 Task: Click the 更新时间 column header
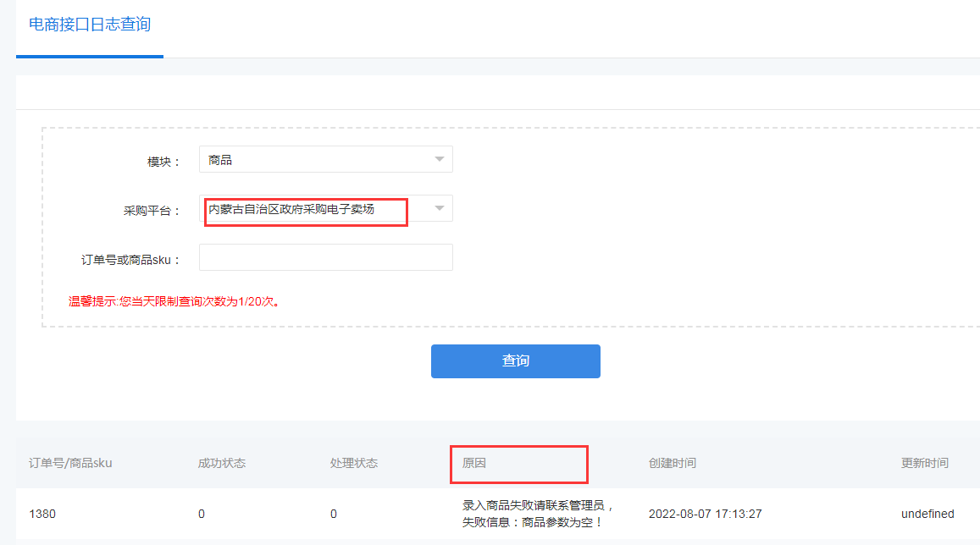tap(925, 463)
